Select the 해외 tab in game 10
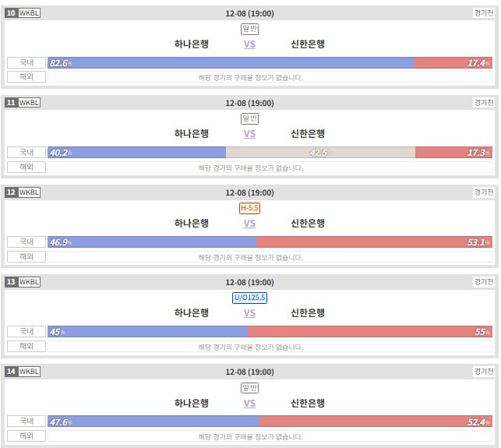This screenshot has width=501, height=448. (x=26, y=77)
